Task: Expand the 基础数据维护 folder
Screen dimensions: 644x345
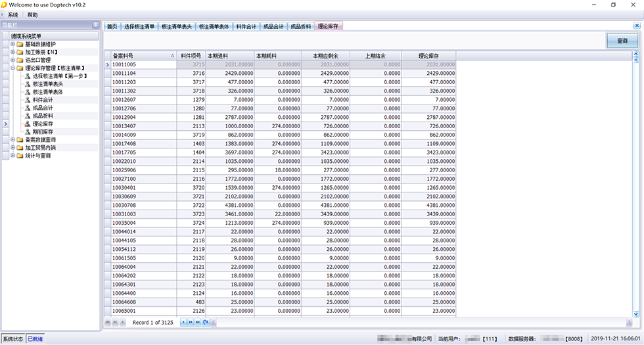Action: point(12,44)
